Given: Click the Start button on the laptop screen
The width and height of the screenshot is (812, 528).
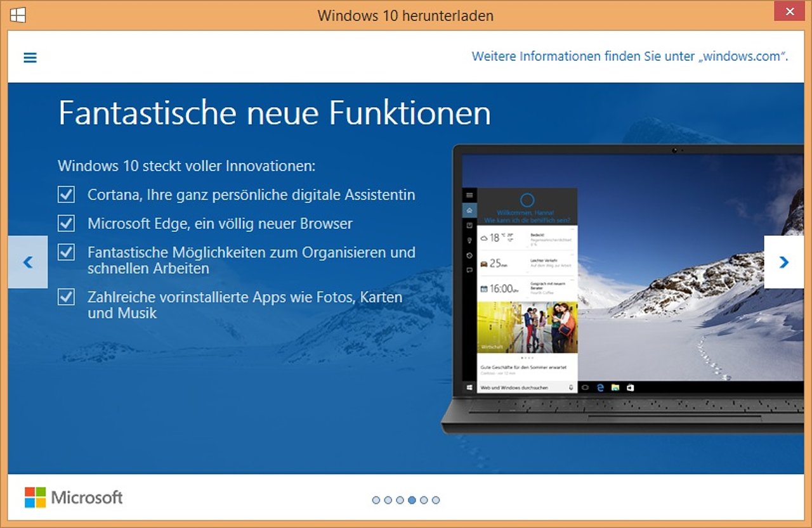Looking at the screenshot, I should 469,387.
